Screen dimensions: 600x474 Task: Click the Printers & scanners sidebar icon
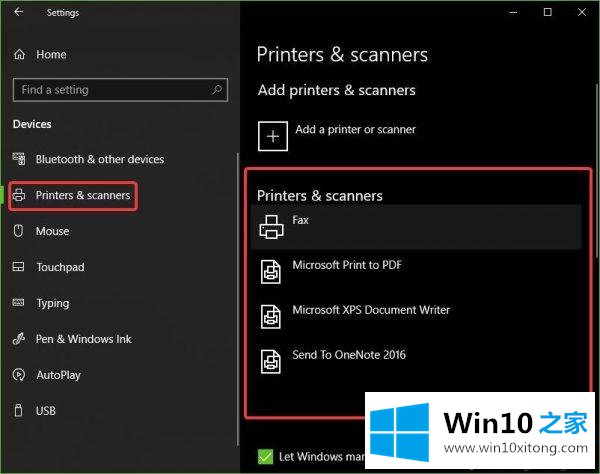(19, 195)
